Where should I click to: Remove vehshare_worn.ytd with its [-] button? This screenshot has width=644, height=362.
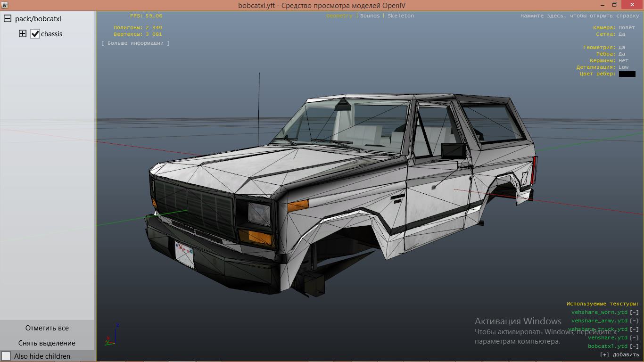634,312
